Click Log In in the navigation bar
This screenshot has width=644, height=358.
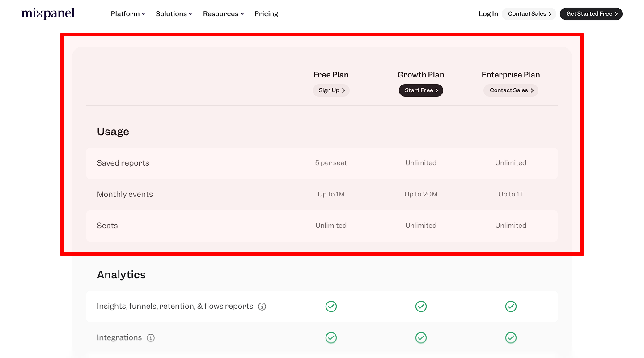pos(488,14)
